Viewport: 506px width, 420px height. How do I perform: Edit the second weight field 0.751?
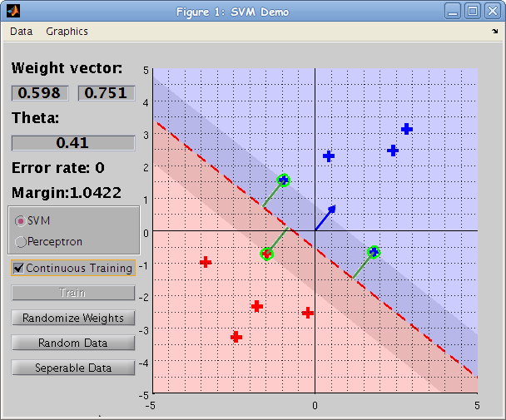tap(107, 93)
